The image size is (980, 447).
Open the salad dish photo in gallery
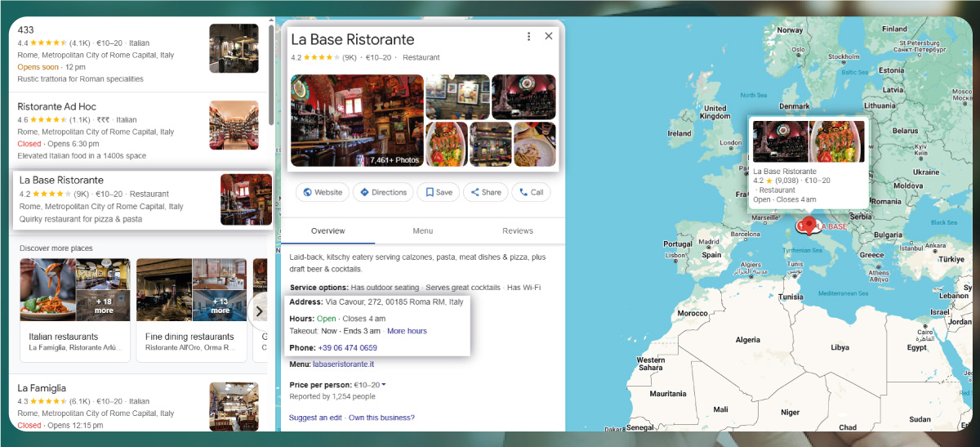point(447,145)
